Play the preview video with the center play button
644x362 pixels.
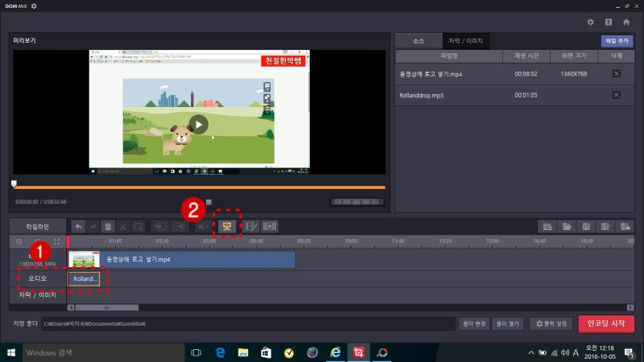198,125
